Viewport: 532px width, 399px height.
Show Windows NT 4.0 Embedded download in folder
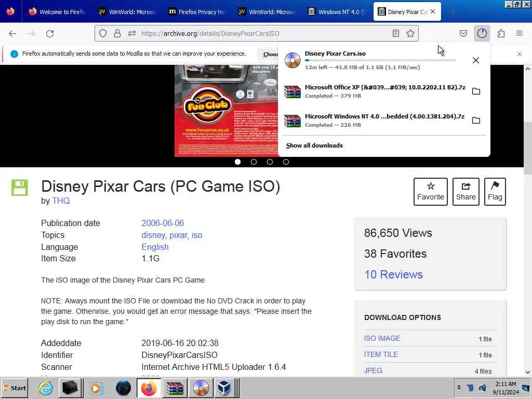point(476,121)
